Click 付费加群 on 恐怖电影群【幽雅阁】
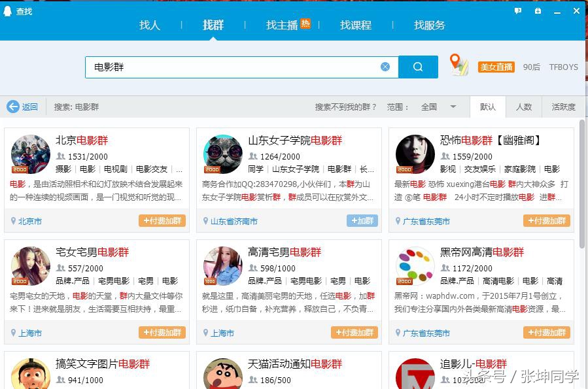The width and height of the screenshot is (588, 389). pos(547,221)
